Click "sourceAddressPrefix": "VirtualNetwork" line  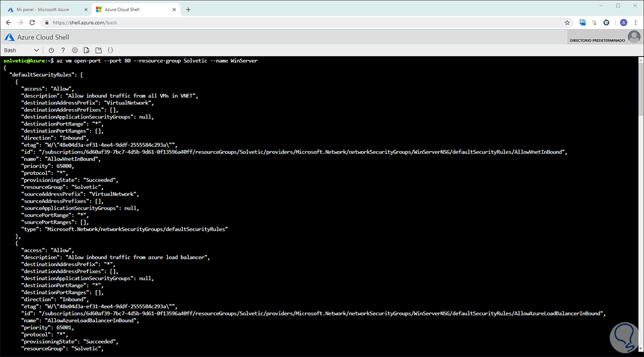pos(81,194)
